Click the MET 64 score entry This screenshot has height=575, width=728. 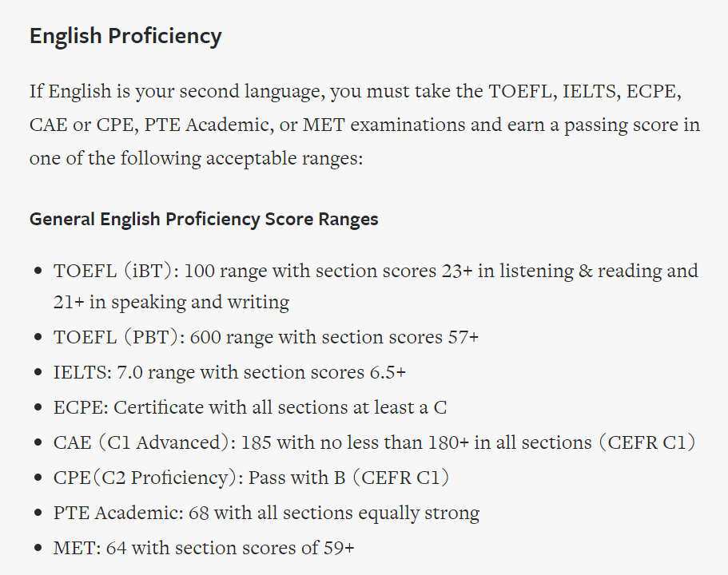coord(204,548)
